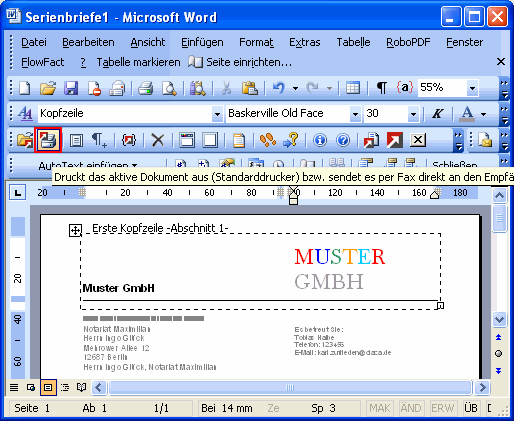Open the Kopfzeile style dropdown arrow

tap(217, 114)
